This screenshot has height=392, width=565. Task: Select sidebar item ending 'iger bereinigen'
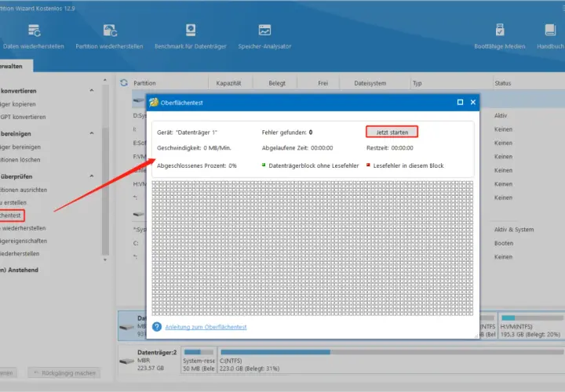pyautogui.click(x=20, y=147)
